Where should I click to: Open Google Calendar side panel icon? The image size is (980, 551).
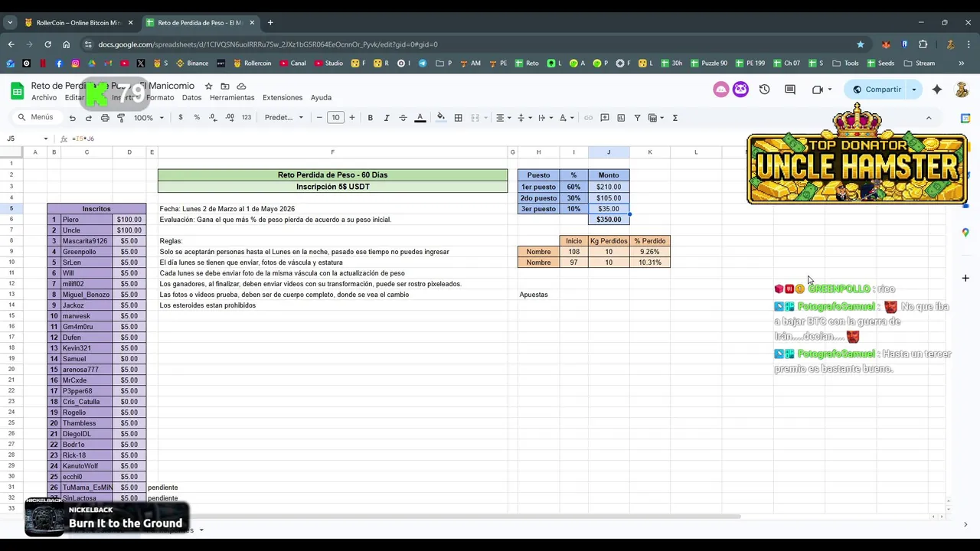coord(965,119)
